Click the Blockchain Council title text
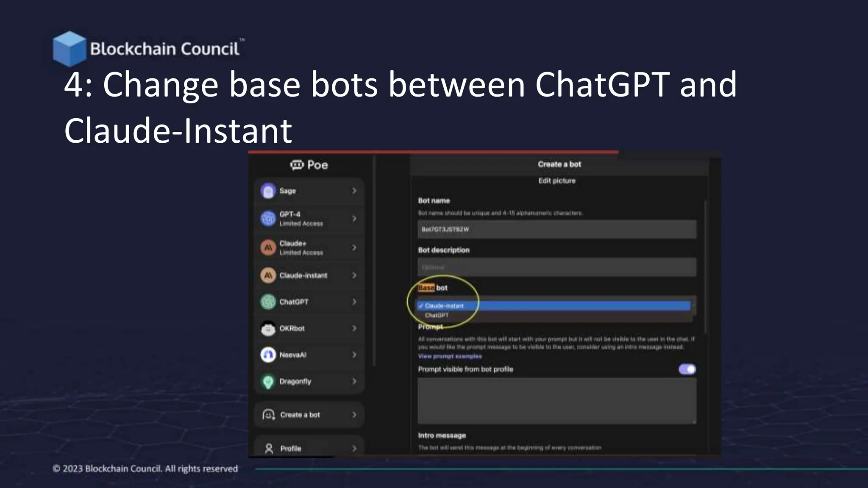Viewport: 868px width, 488px height. coord(164,49)
